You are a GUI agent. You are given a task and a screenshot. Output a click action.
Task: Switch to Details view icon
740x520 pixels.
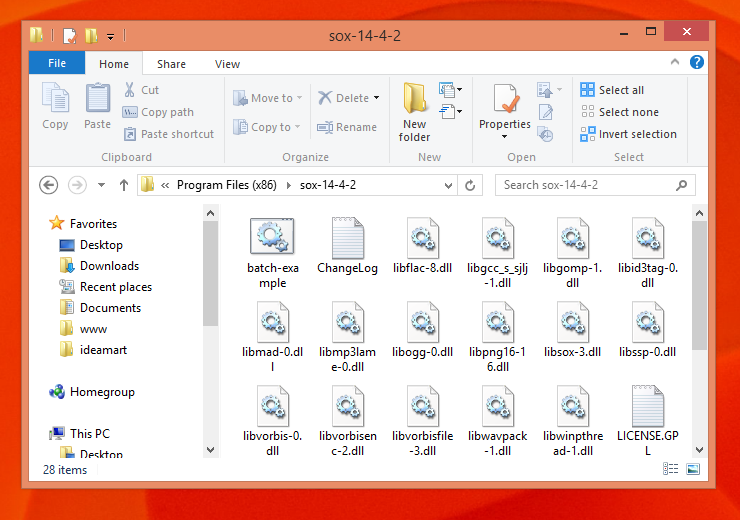pos(670,469)
